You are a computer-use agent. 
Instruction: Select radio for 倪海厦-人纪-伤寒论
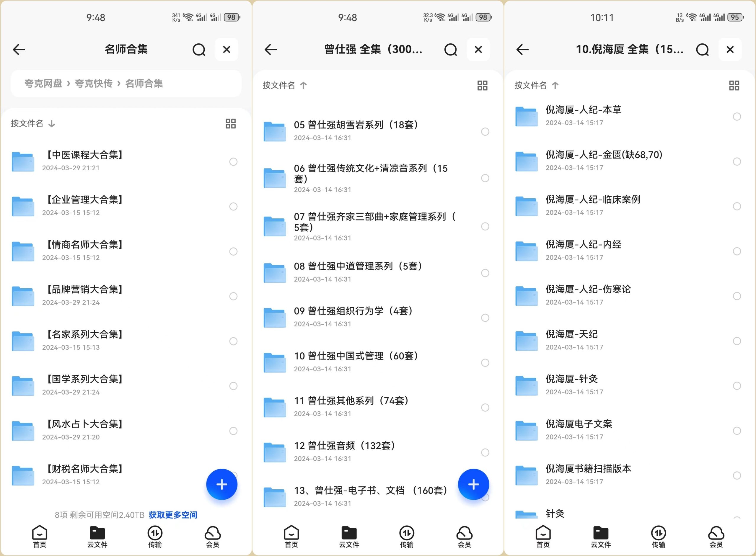737,296
